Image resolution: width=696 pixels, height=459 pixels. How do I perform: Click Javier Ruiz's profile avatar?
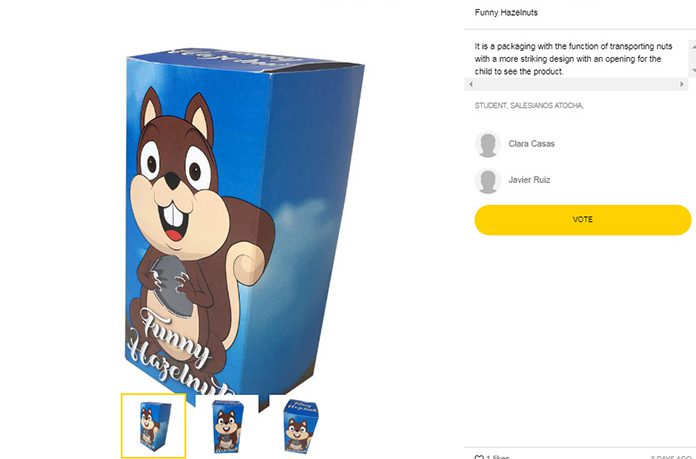488,181
